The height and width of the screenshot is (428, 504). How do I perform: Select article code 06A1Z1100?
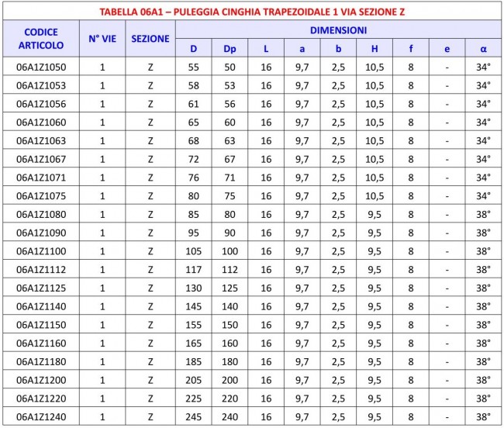pos(41,251)
